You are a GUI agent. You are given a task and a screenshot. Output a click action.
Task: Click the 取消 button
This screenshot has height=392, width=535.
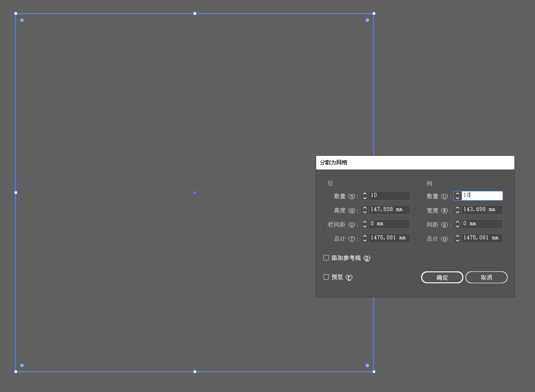coord(486,277)
